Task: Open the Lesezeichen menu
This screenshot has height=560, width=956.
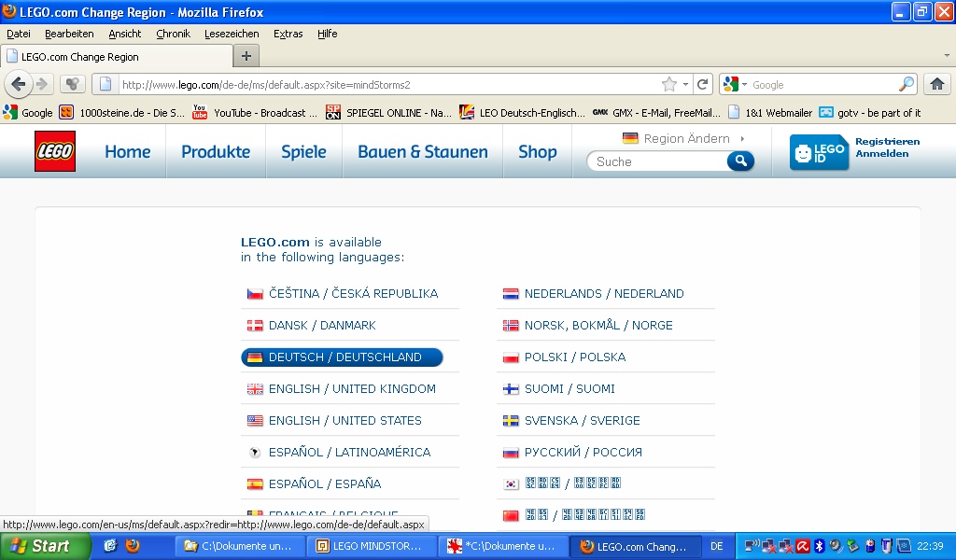Action: pos(232,34)
